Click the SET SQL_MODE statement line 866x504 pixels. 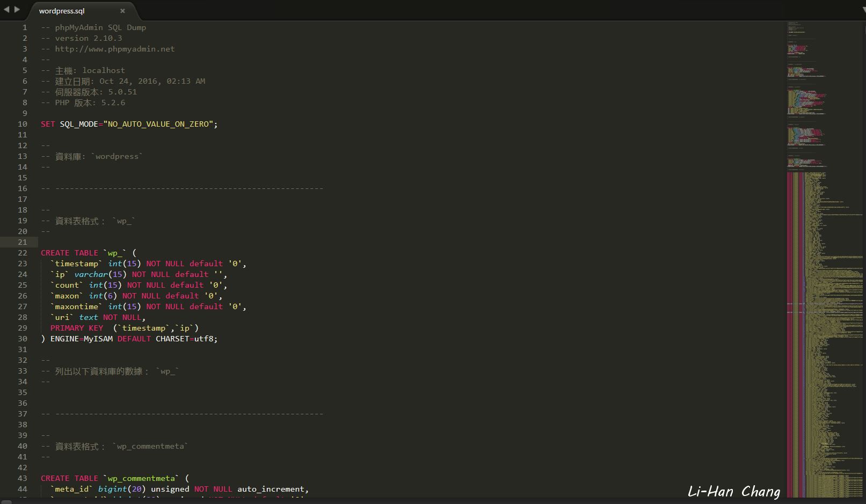(x=129, y=124)
